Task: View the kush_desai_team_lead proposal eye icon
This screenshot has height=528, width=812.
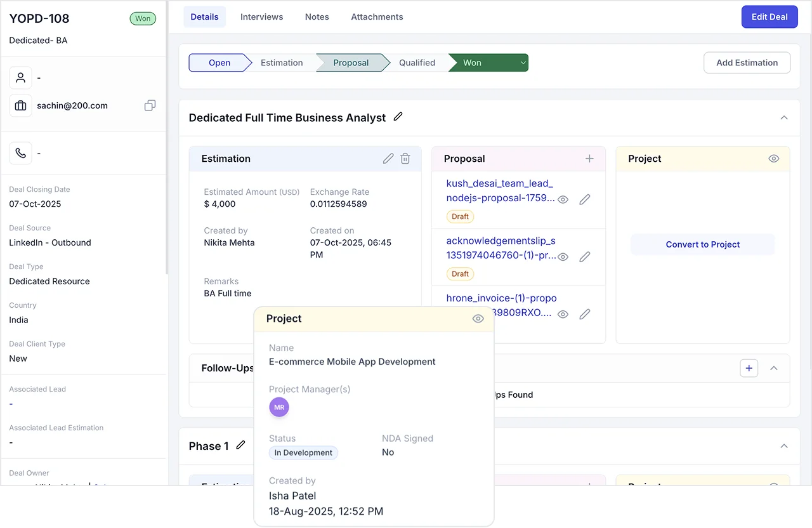Action: click(x=563, y=199)
